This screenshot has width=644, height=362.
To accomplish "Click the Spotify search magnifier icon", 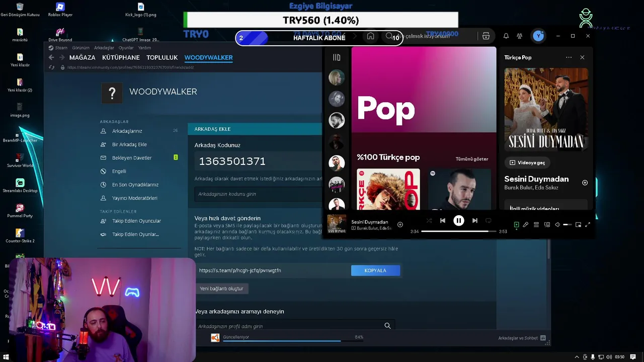I will click(x=389, y=36).
